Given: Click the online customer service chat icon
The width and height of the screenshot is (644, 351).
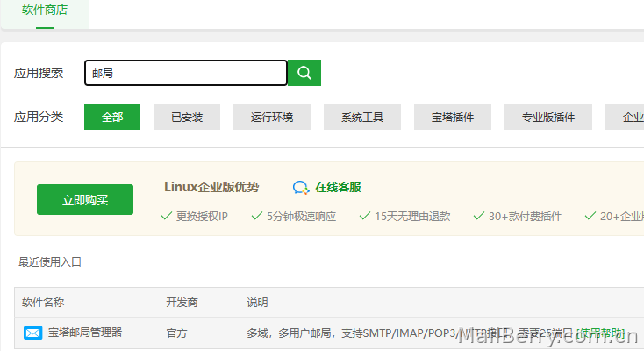Looking at the screenshot, I should pos(301,188).
